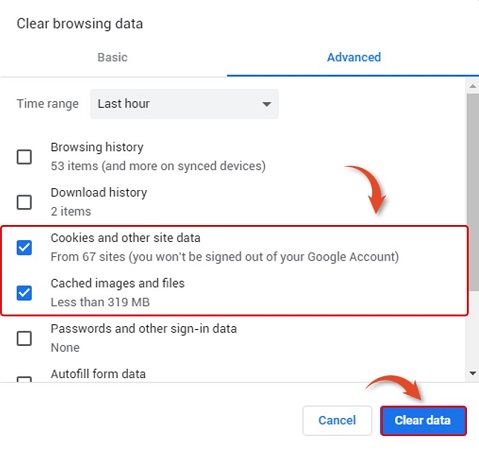This screenshot has width=479, height=450.
Task: Click the scrollbar down arrow
Action: pyautogui.click(x=473, y=373)
